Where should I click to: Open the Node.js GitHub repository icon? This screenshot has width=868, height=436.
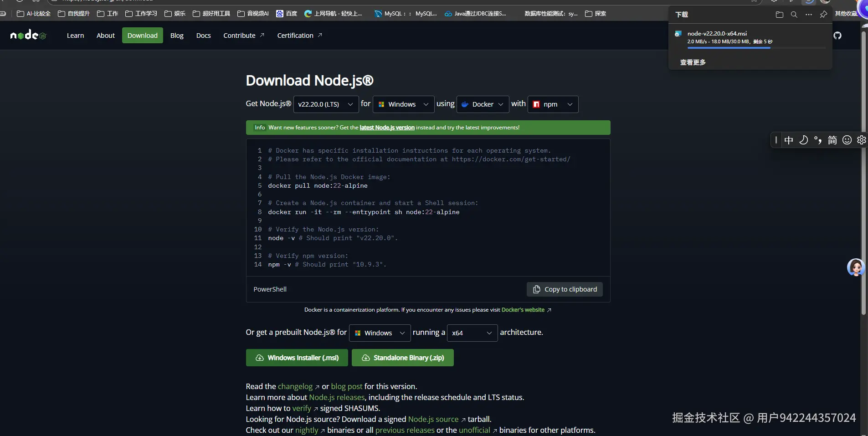click(x=837, y=36)
